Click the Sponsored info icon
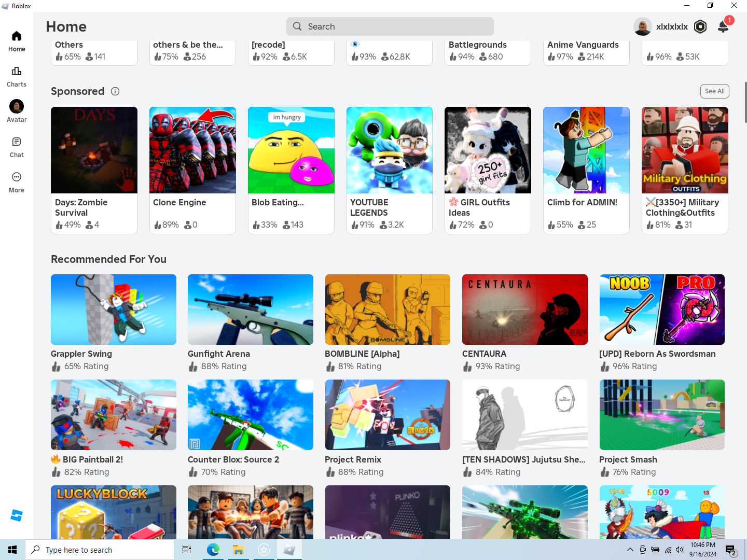Screen dimensions: 747x560 pos(115,91)
